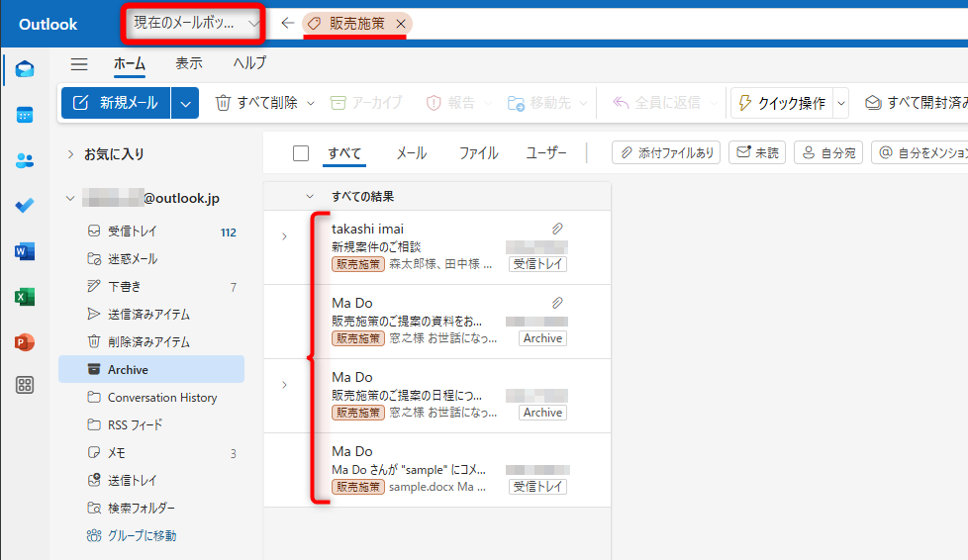Open the 移動先 dropdown arrow

(583, 103)
